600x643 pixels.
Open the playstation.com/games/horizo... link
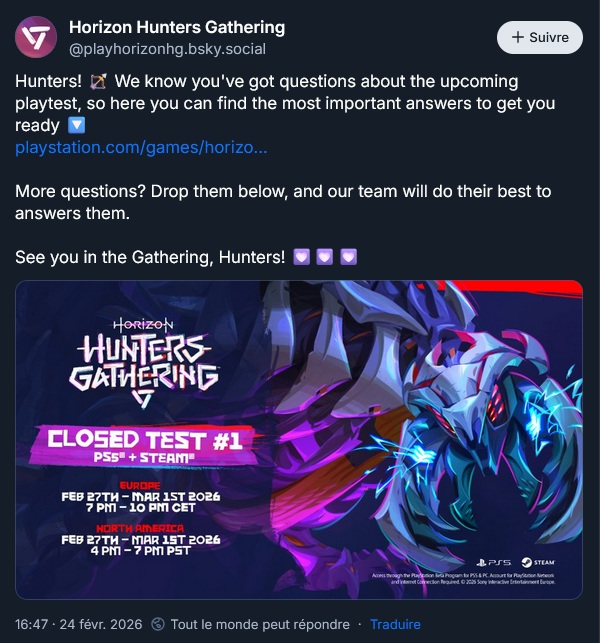tap(141, 147)
